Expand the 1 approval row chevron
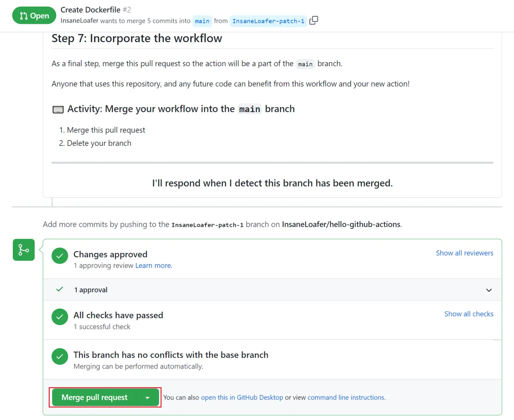This screenshot has width=514, height=420. coord(489,290)
